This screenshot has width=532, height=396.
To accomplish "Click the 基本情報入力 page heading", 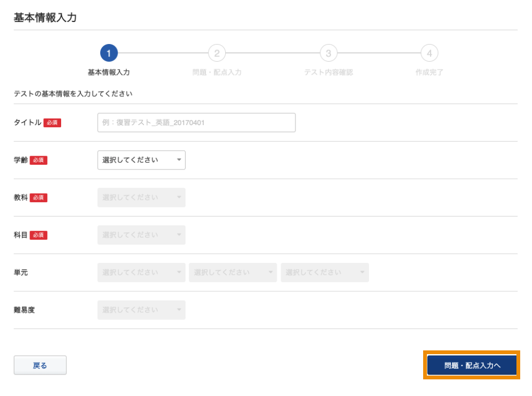I will [x=45, y=18].
